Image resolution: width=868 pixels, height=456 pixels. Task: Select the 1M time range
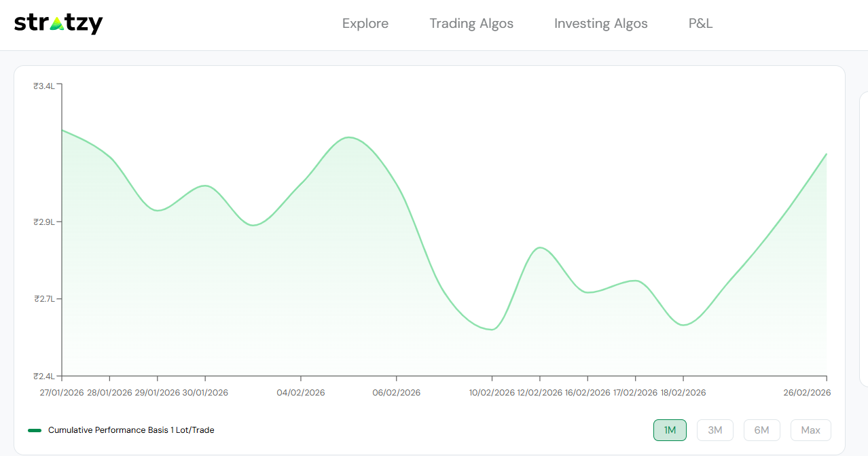(x=670, y=430)
